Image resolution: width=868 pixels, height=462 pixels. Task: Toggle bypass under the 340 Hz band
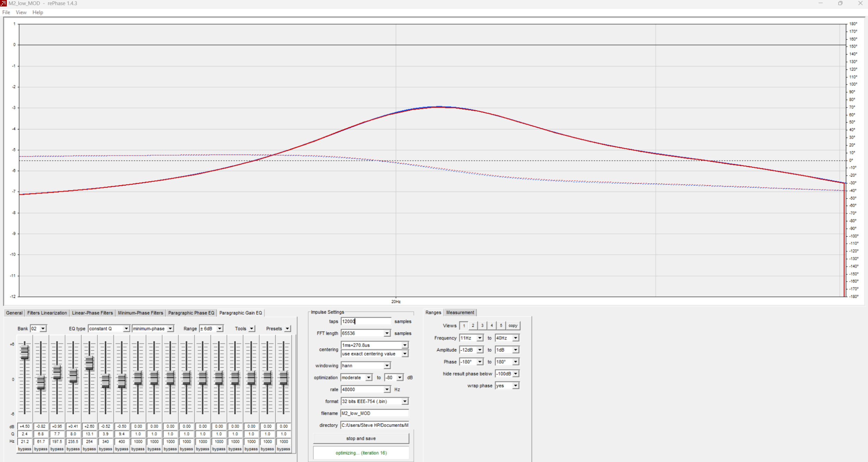106,449
